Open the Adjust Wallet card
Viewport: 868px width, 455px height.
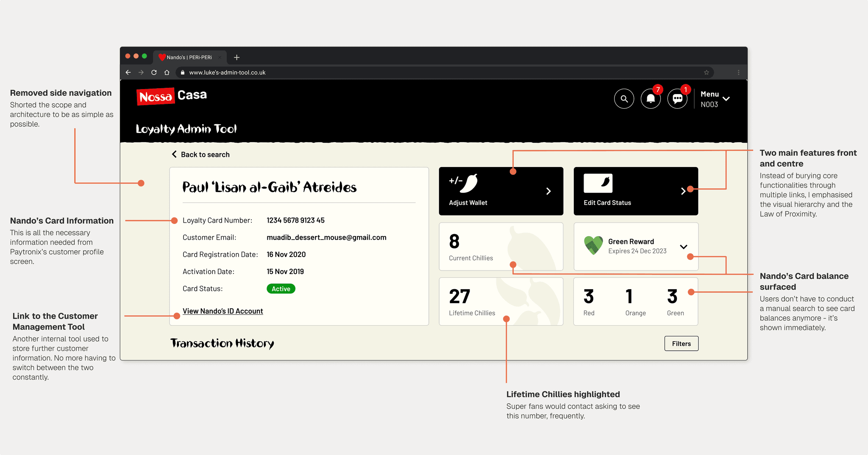pyautogui.click(x=501, y=191)
